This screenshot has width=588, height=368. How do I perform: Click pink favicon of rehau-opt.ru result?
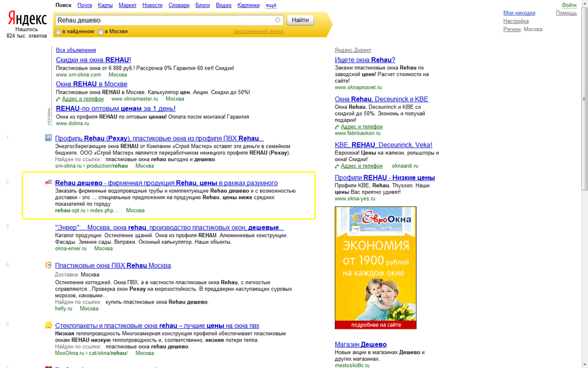coord(48,182)
